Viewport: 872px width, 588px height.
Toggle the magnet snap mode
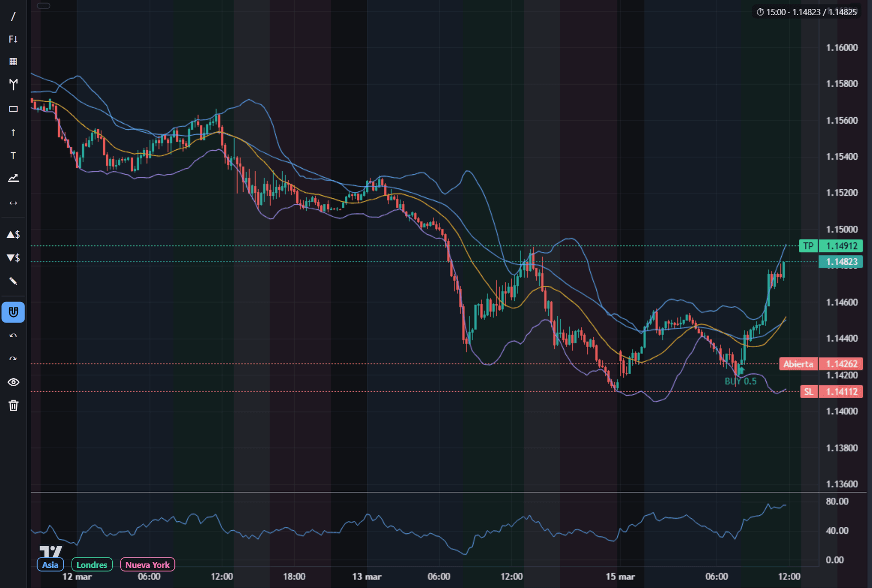point(13,312)
